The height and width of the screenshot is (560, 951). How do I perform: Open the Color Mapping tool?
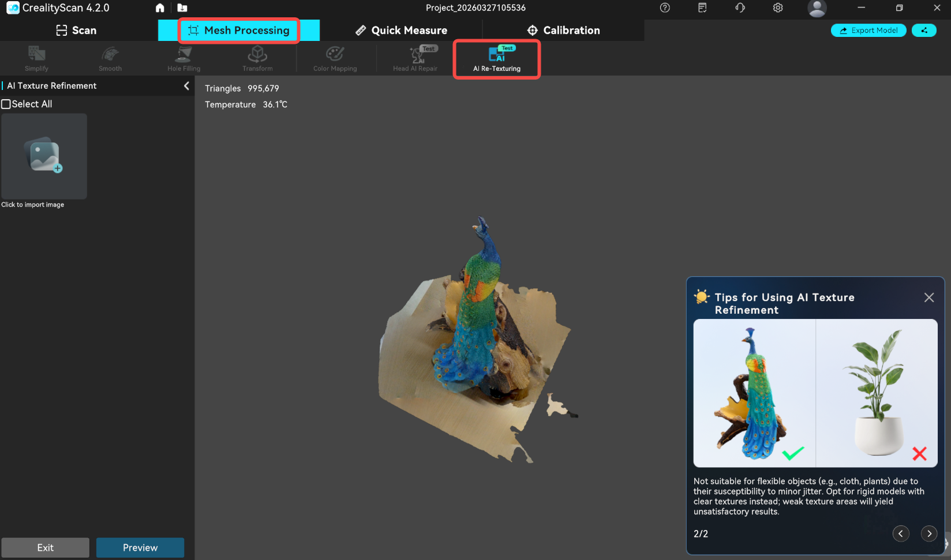pos(335,58)
